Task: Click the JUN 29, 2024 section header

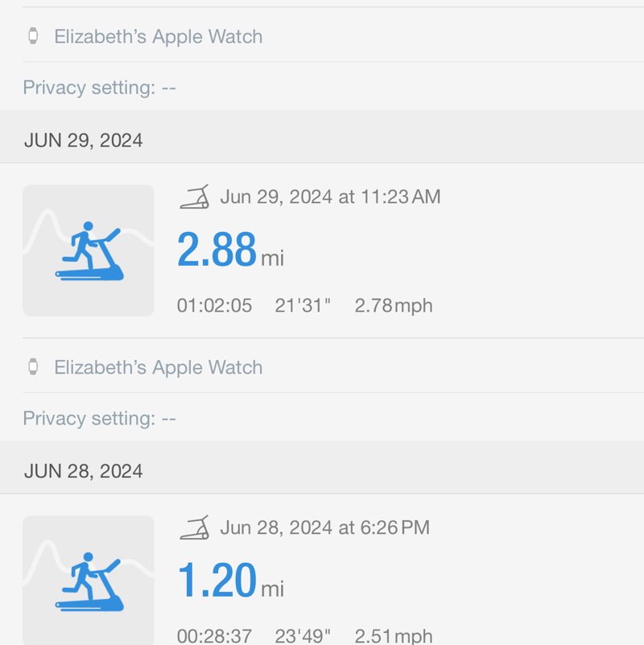Action: (84, 140)
